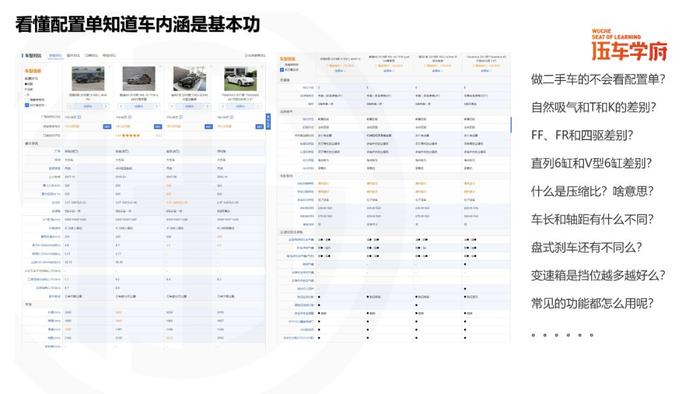Click blue price button in white convertible column
Viewport: 700px width, 394px height.
pyautogui.click(x=259, y=127)
